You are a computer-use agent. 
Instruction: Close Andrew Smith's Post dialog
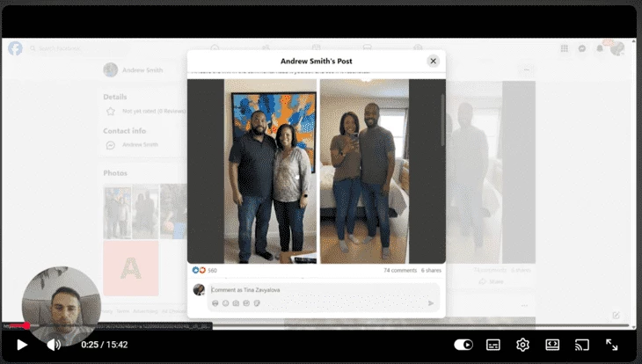click(x=433, y=61)
